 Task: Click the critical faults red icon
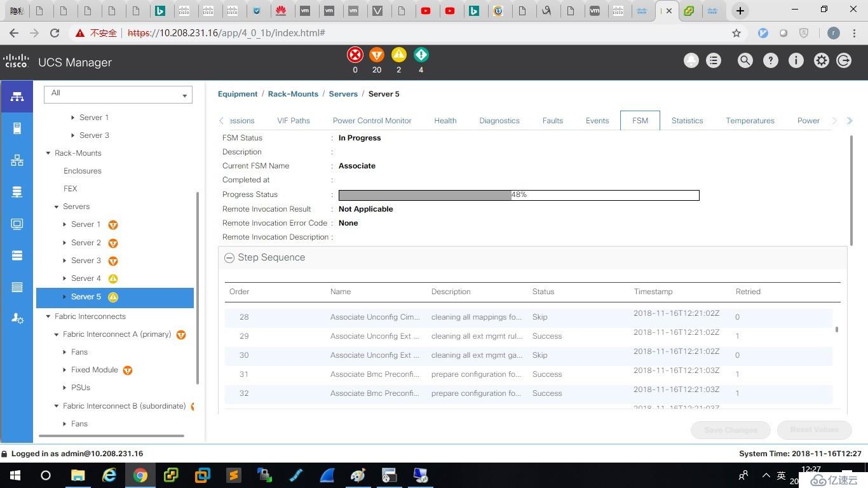pos(355,55)
